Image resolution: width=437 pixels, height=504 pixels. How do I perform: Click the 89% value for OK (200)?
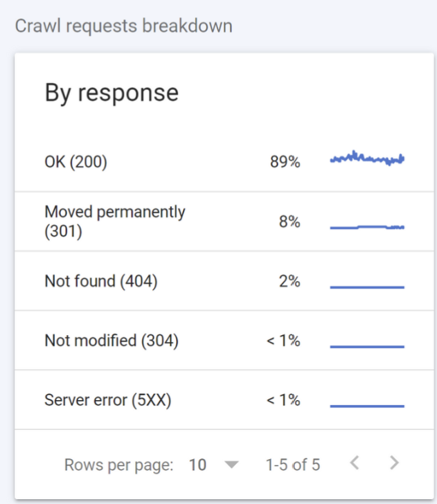[x=285, y=162]
